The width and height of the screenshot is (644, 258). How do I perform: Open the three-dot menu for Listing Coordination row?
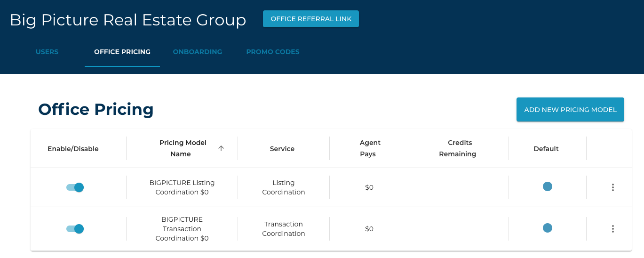[x=612, y=187]
